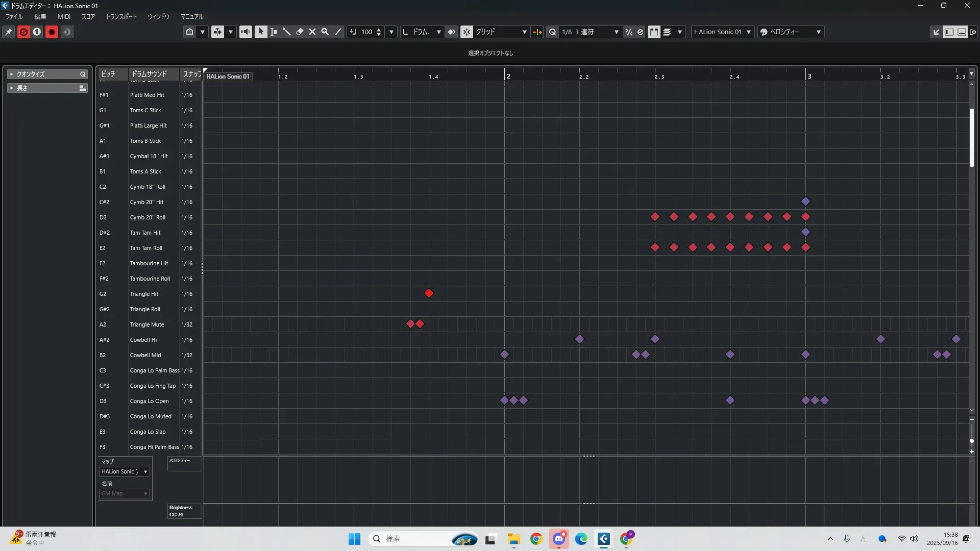Select the Object Selection arrow tool
This screenshot has width=980, height=551.
pos(261,32)
